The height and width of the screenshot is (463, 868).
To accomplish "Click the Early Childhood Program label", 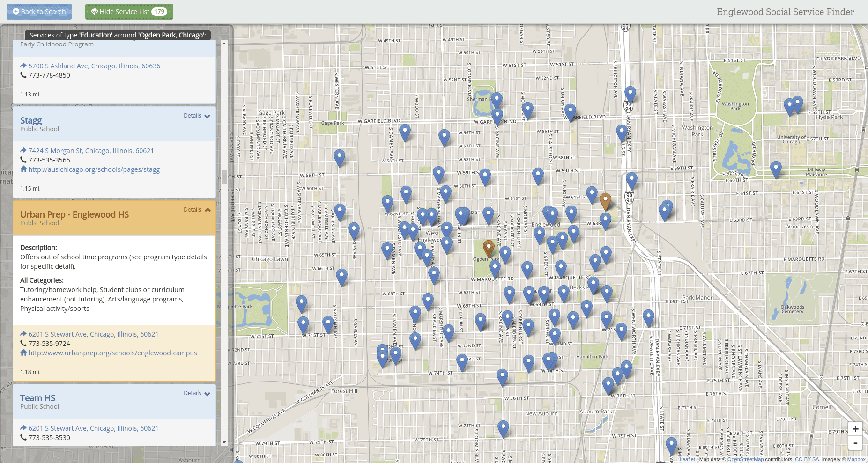I will click(57, 44).
